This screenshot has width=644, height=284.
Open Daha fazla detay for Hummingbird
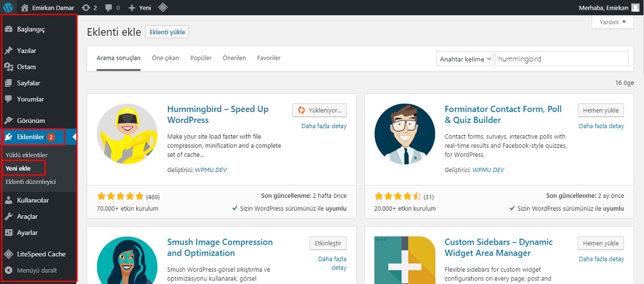[324, 126]
